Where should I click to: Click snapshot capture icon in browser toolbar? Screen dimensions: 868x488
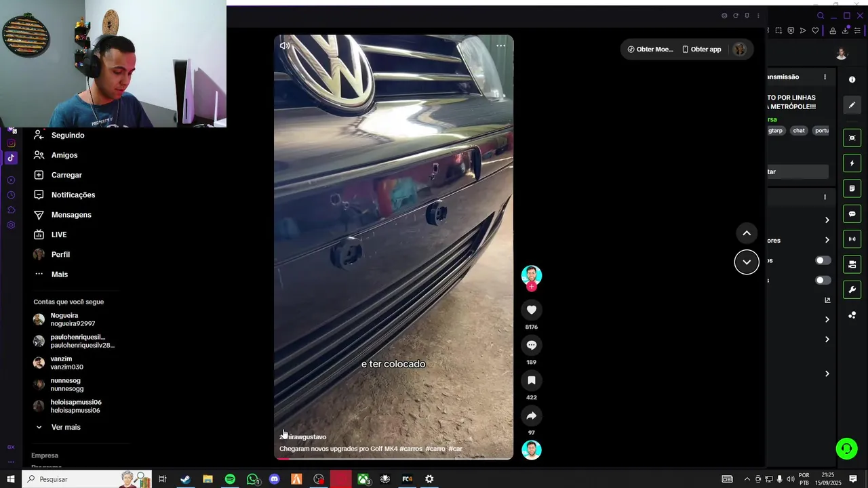pyautogui.click(x=778, y=30)
